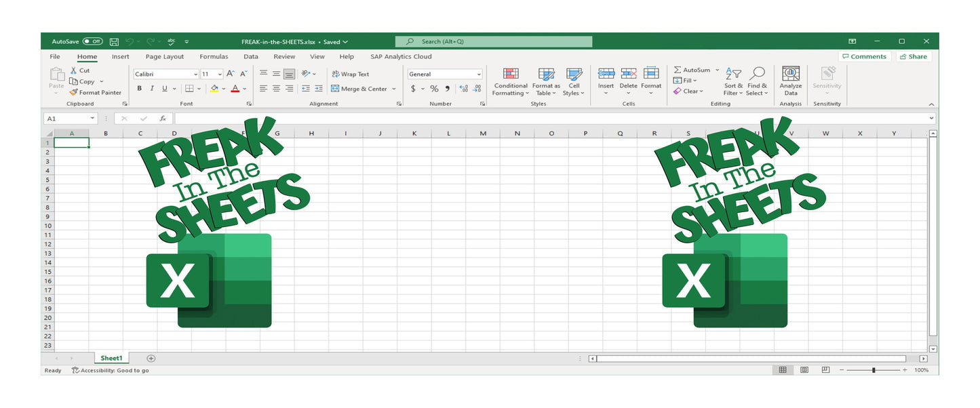Open the font name dropdown
The image size is (980, 408).
[x=194, y=73]
